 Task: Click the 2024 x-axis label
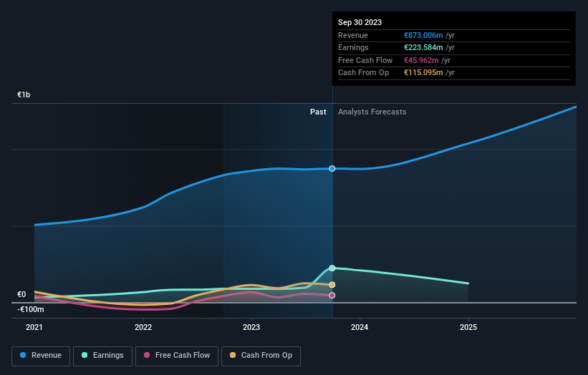click(x=360, y=328)
